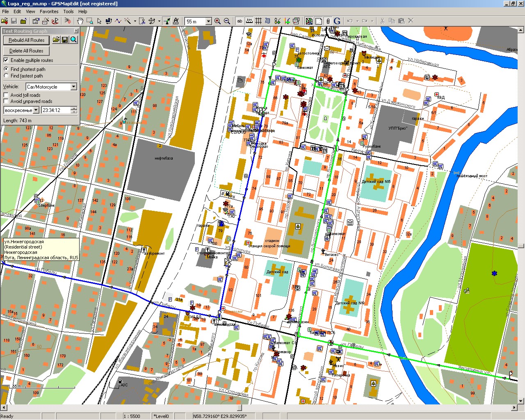Toggle the routing nodes display icon
The height and width of the screenshot is (420, 525).
(278, 21)
